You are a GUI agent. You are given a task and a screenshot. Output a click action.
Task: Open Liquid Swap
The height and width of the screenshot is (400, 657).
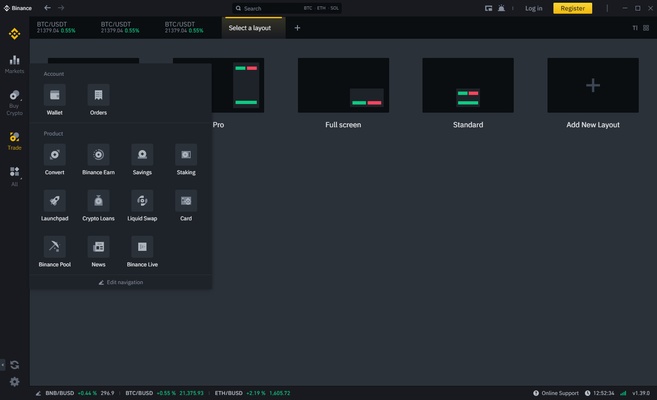pyautogui.click(x=142, y=206)
